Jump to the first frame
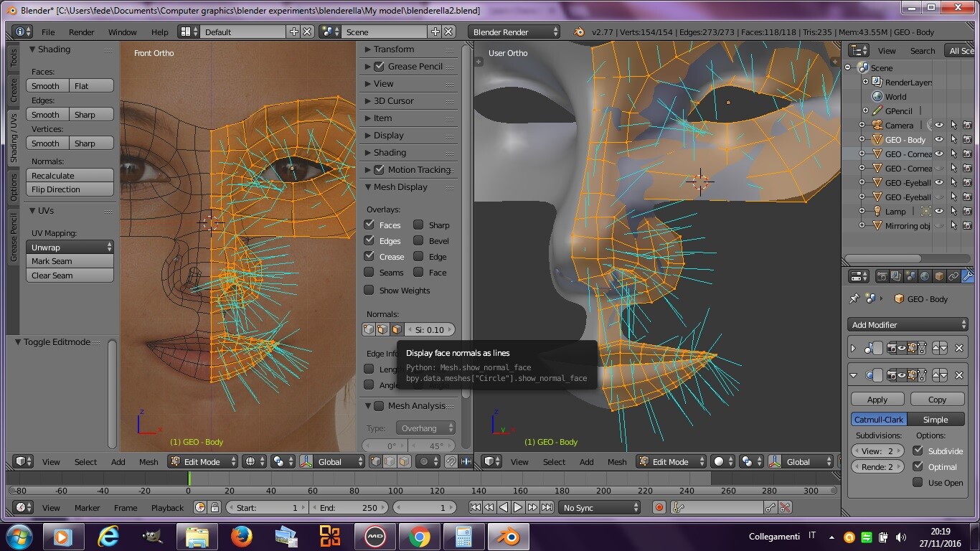 click(475, 507)
